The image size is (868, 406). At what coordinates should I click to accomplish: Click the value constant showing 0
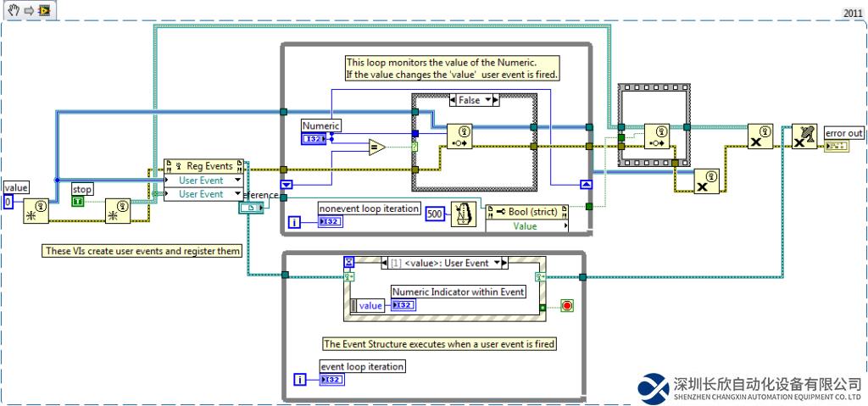pos(8,203)
